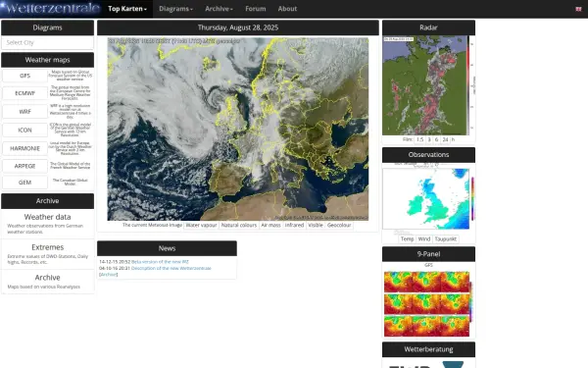The width and height of the screenshot is (588, 368).
Task: Click the main Meteosat satellite image
Action: pos(238,129)
